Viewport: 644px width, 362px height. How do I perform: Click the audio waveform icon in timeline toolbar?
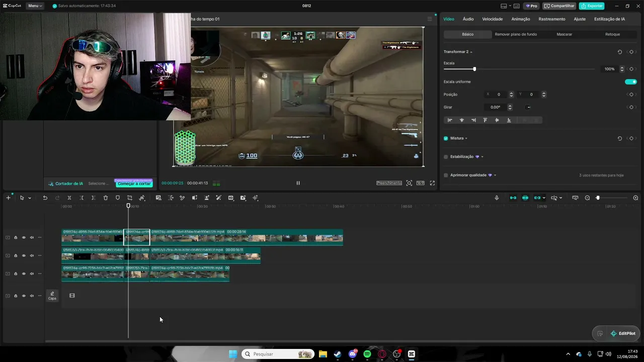255,198
